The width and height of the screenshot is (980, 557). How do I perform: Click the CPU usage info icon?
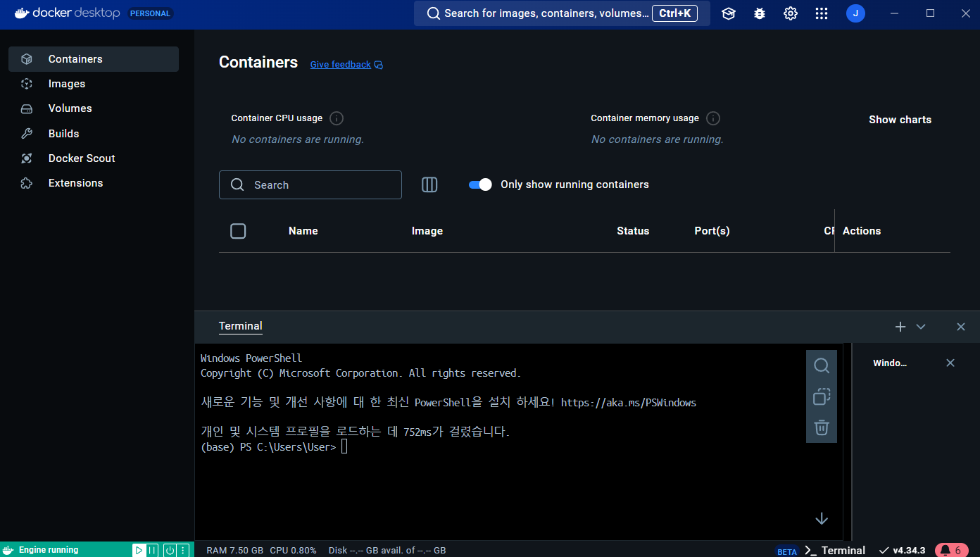tap(337, 118)
